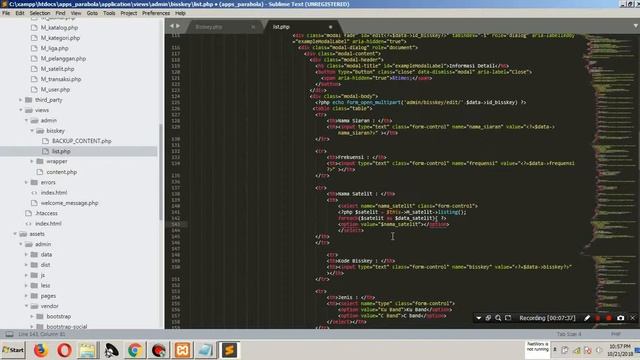This screenshot has height=360, width=640.
Task: Open the Selection menu
Action: [40, 13]
